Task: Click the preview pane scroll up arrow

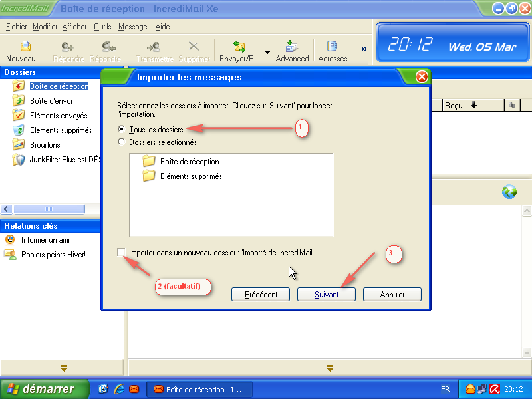Action: coord(527,211)
